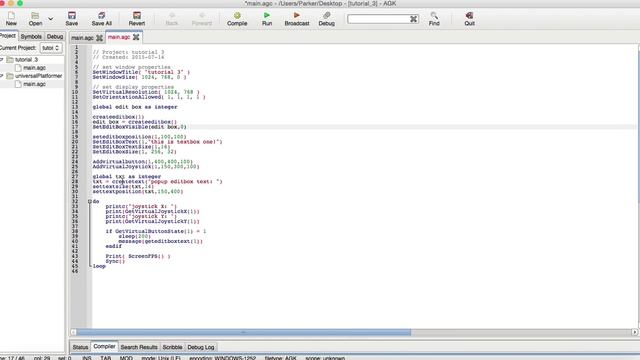Click the 'global edit_box as integer' line
Screen dimensions: 640x360
tap(135, 107)
